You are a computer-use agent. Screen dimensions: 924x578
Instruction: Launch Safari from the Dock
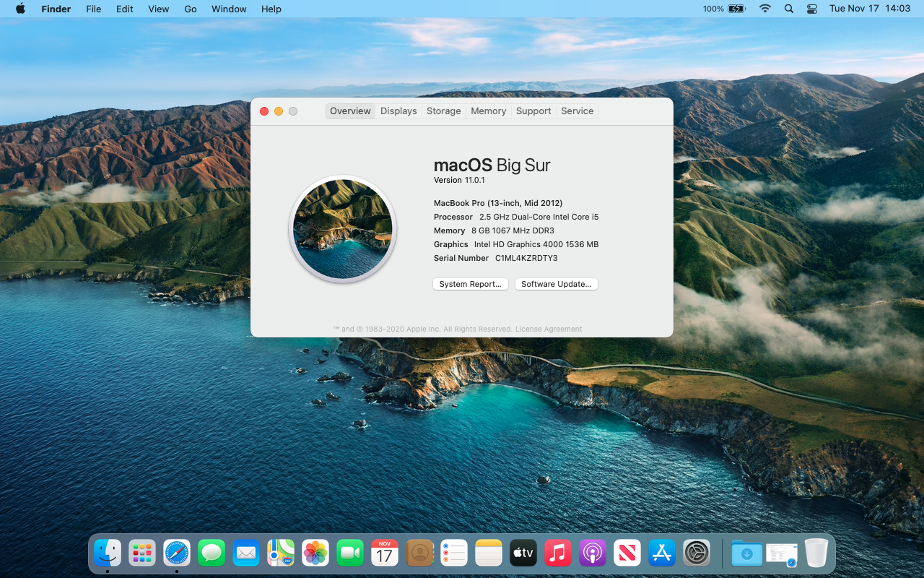[177, 553]
